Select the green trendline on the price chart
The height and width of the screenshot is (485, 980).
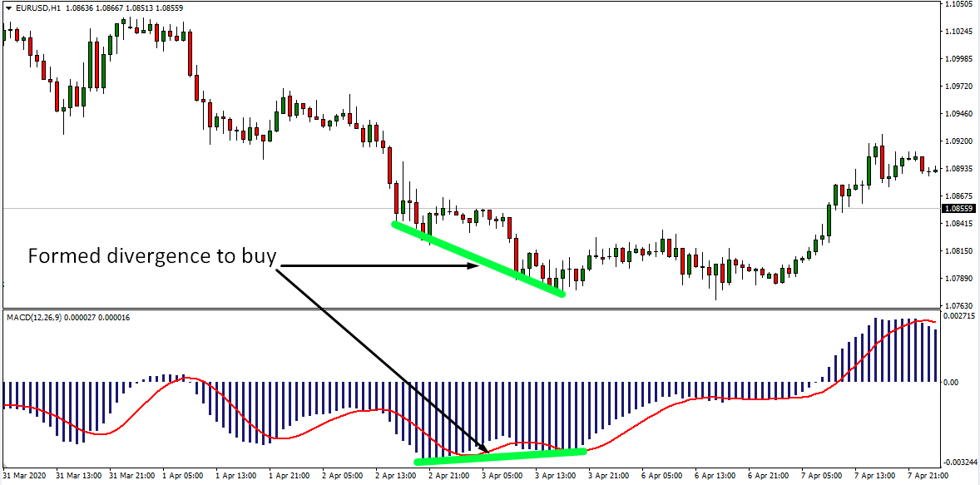[x=478, y=259]
